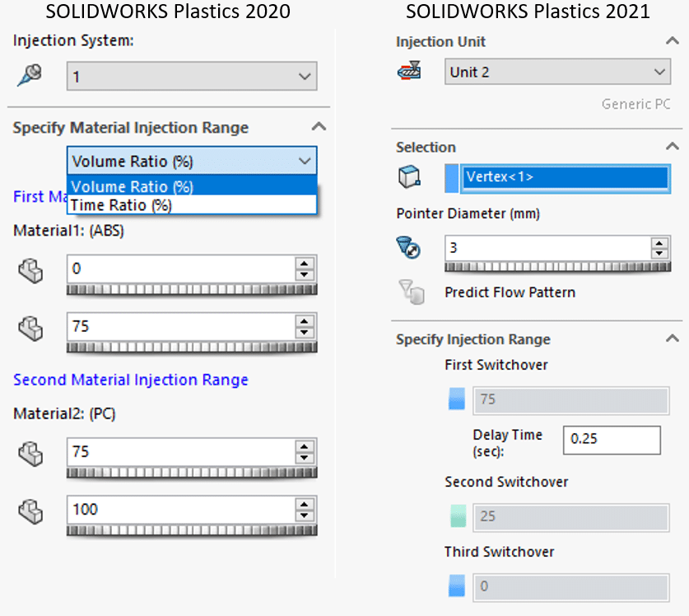The height and width of the screenshot is (616, 689).
Task: Increase Material2 start value 75 with up arrow
Action: (304, 446)
